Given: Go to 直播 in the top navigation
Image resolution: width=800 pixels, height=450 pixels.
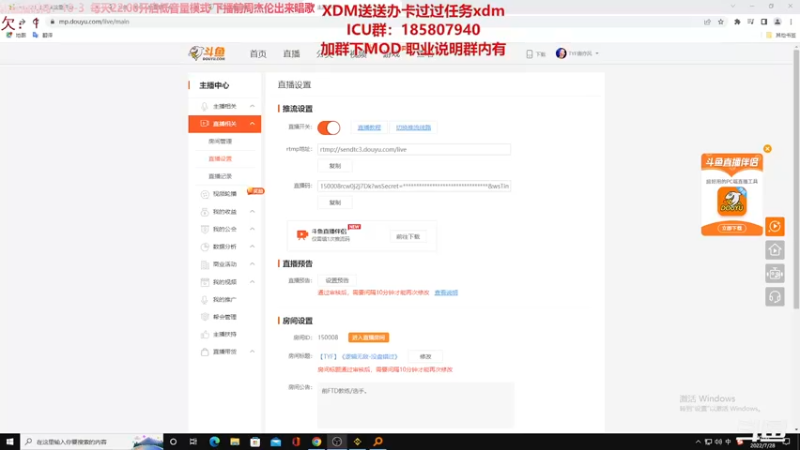Looking at the screenshot, I should click(x=291, y=54).
